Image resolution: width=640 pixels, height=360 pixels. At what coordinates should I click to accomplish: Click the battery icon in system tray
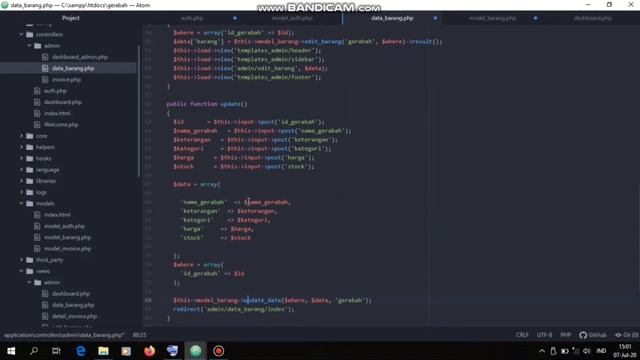click(x=565, y=351)
